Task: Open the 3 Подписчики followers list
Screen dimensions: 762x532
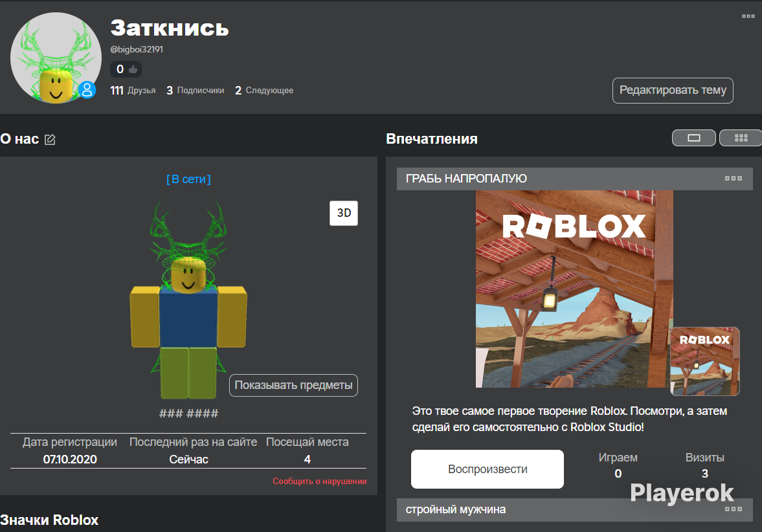Action: click(195, 91)
